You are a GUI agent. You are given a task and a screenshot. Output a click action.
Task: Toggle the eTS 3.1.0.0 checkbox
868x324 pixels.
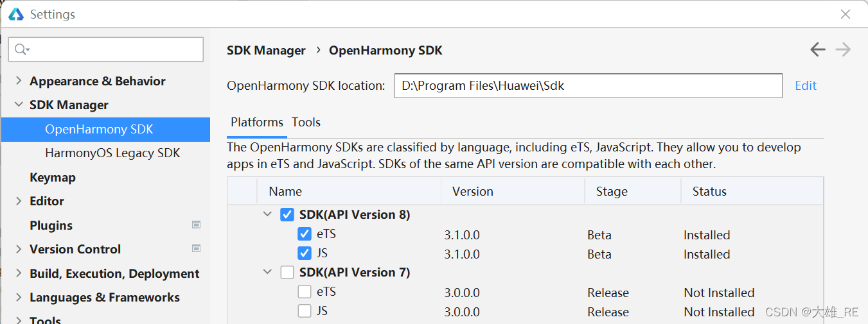click(305, 234)
